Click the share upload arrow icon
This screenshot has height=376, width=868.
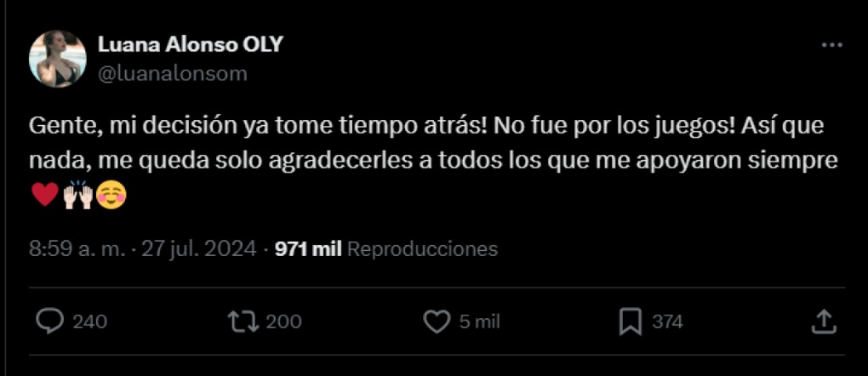(x=823, y=322)
